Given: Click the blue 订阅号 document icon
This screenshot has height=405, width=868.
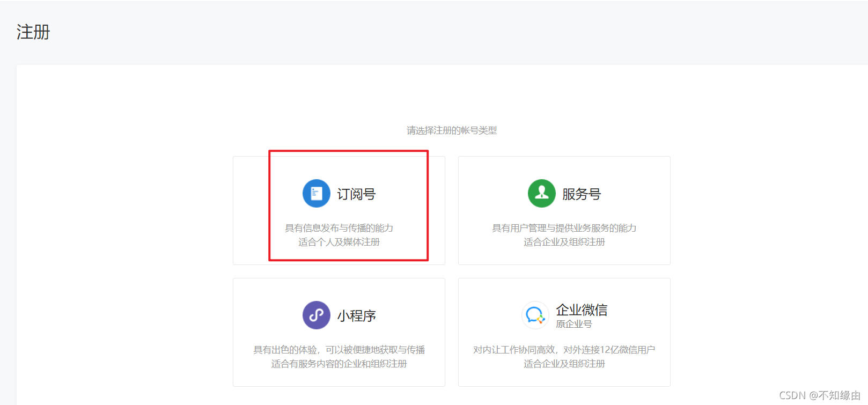Looking at the screenshot, I should point(317,193).
